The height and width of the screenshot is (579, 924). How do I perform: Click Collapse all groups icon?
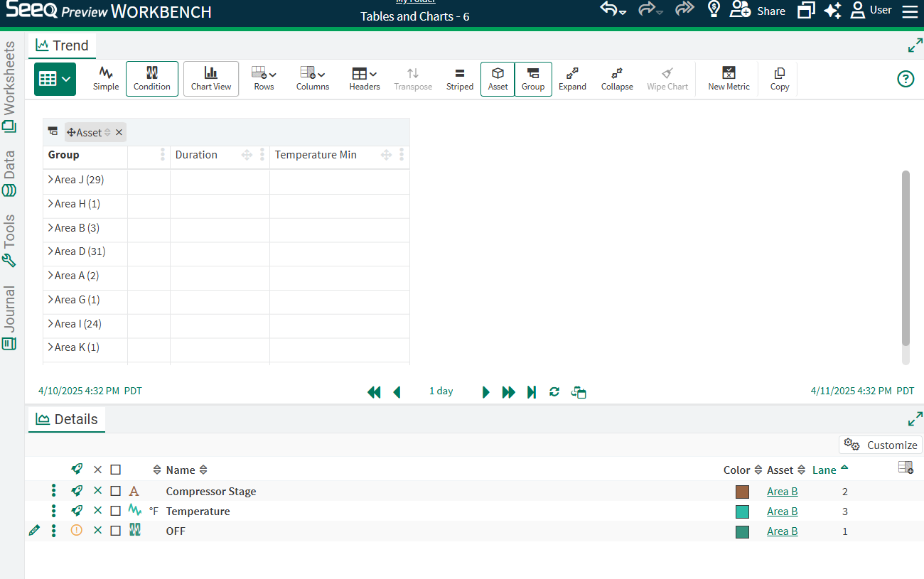click(x=616, y=78)
